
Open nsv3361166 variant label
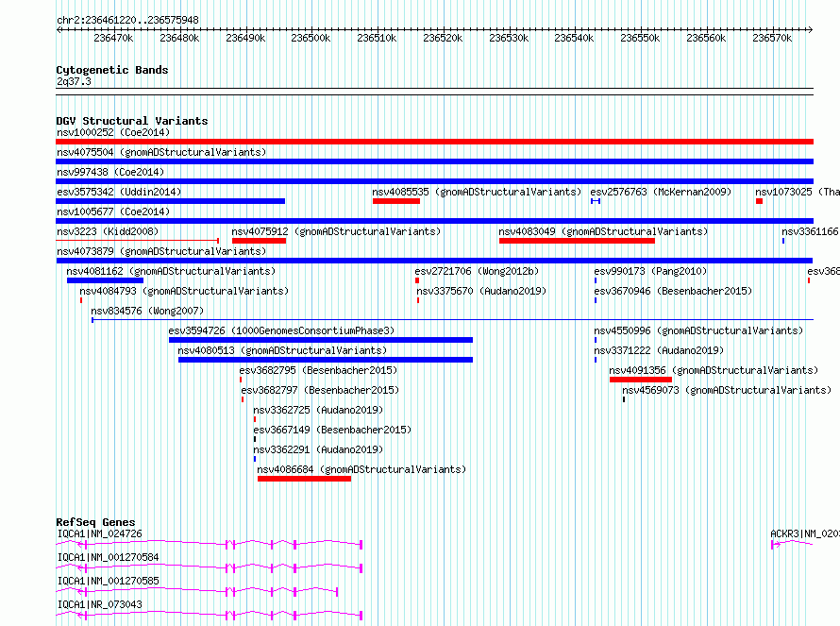click(x=810, y=231)
